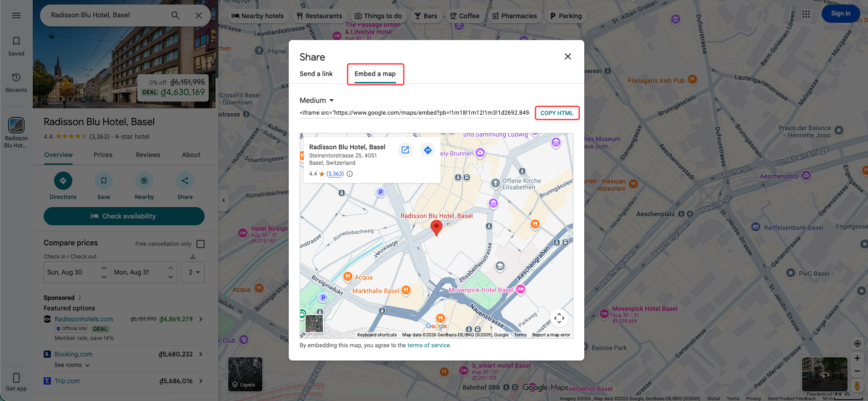Open the 3,363 reviews link in embed
868x401 pixels.
click(335, 174)
